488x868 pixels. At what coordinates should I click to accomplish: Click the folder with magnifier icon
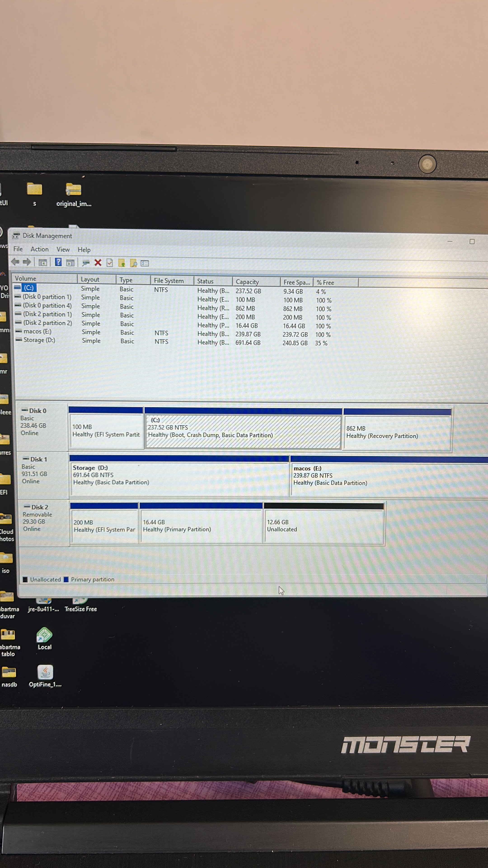tap(133, 263)
